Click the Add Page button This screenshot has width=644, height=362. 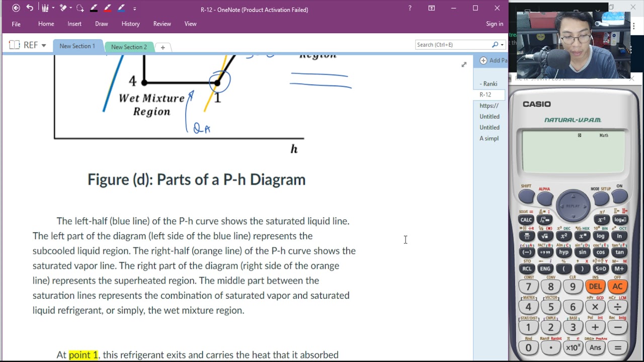coord(494,60)
